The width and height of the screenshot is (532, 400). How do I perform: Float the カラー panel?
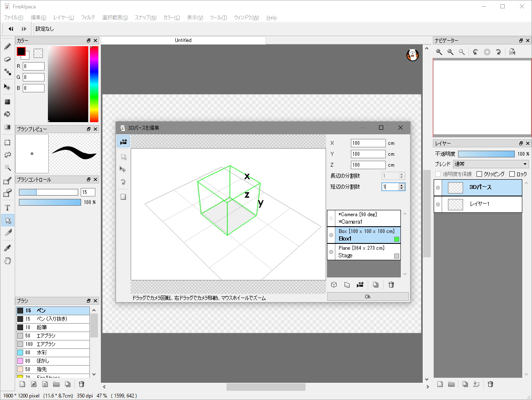89,41
